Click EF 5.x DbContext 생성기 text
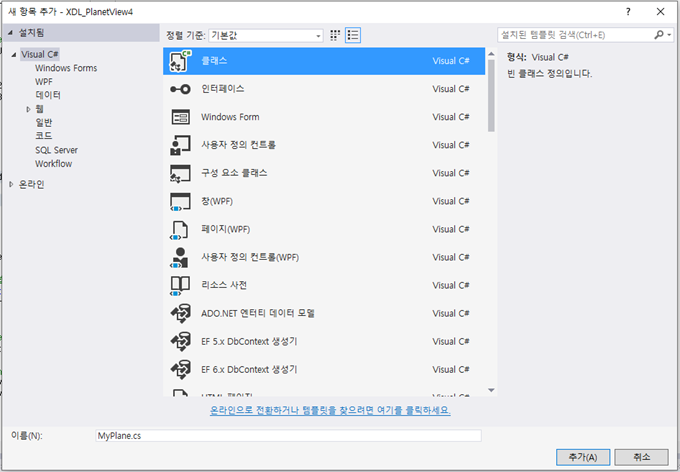 tap(249, 341)
